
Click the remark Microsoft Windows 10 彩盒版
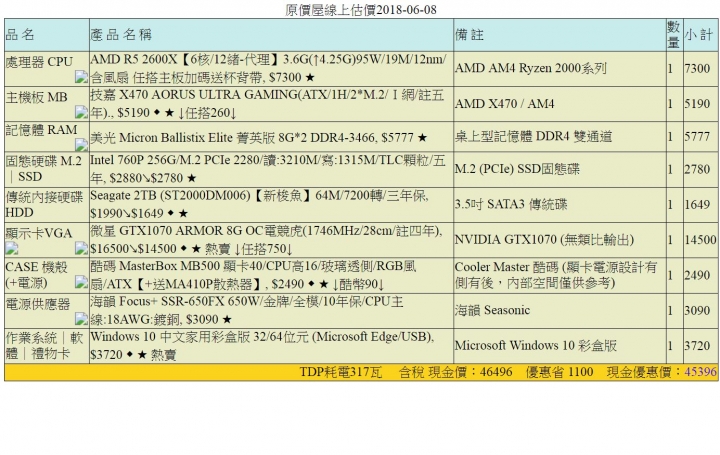pyautogui.click(x=535, y=345)
